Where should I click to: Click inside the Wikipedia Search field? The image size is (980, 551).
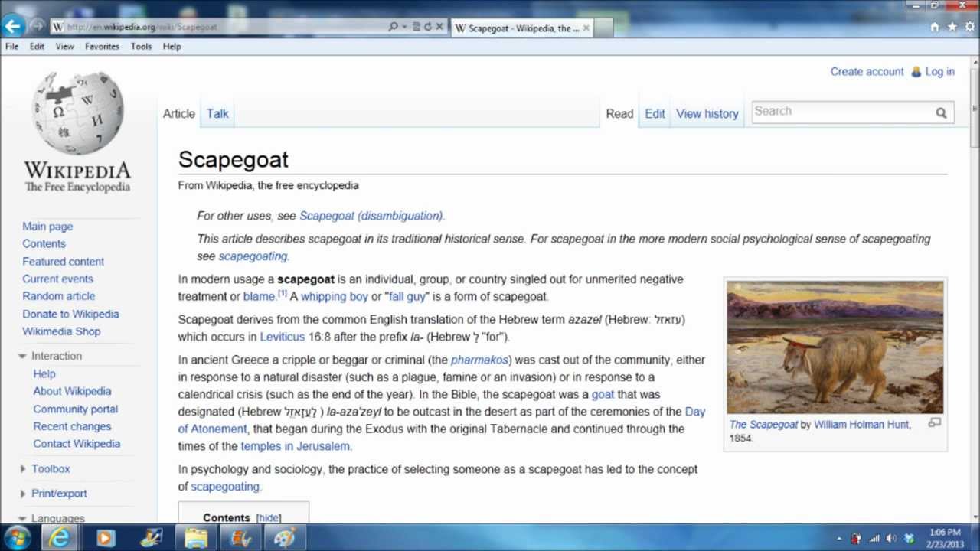(842, 112)
